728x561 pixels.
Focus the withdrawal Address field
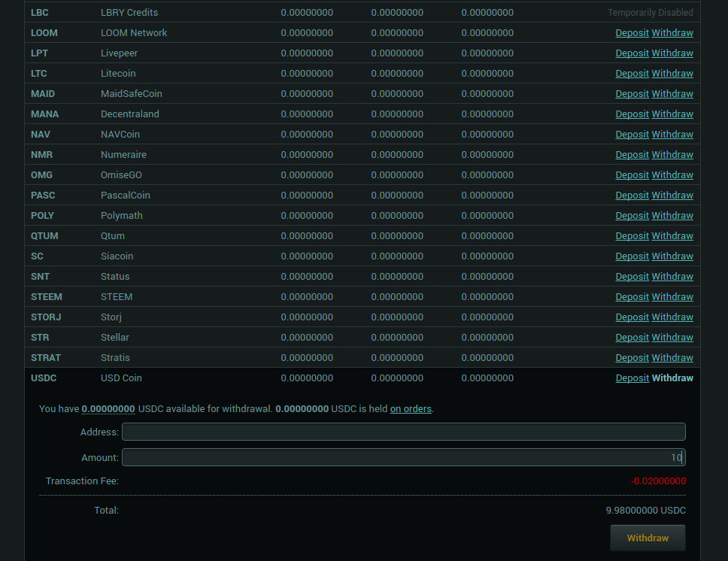click(x=403, y=432)
